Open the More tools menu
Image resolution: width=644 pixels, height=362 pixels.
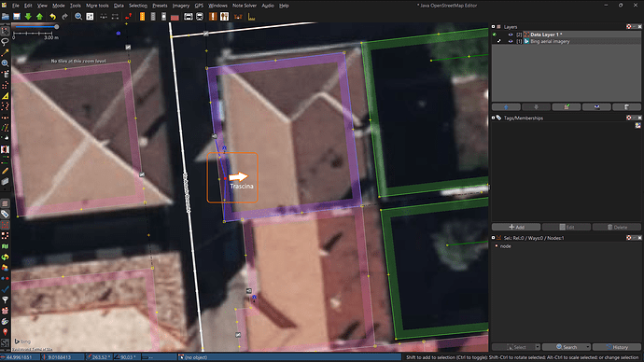tap(97, 6)
